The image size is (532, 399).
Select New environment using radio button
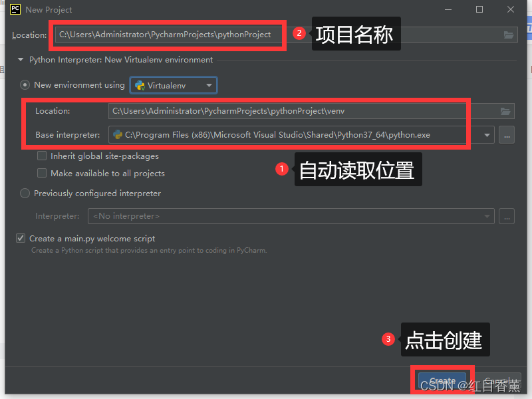pyautogui.click(x=25, y=85)
